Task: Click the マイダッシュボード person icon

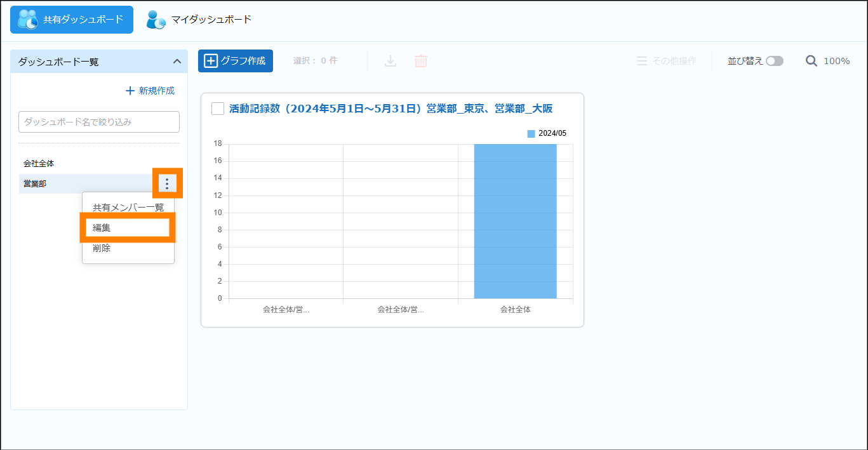Action: point(156,20)
